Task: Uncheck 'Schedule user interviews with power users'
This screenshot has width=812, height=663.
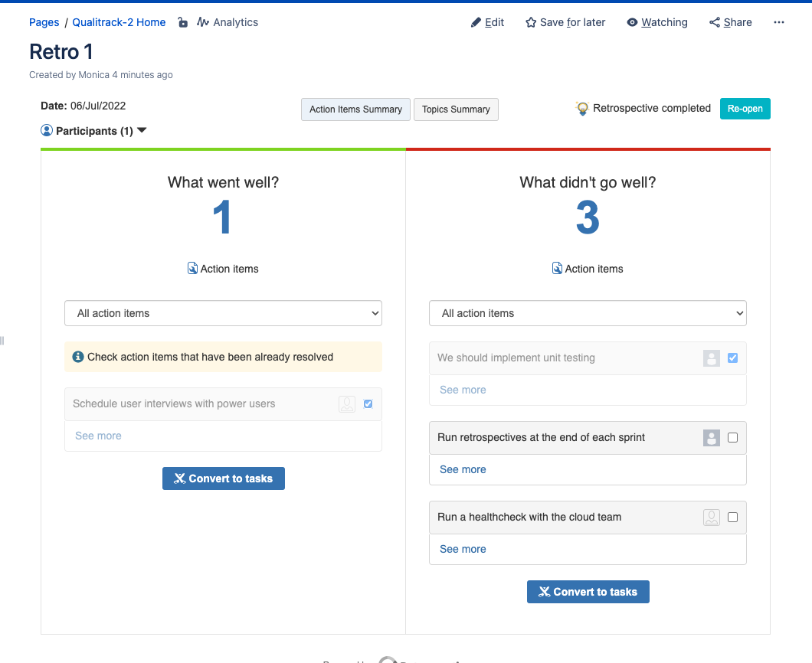Action: (368, 403)
